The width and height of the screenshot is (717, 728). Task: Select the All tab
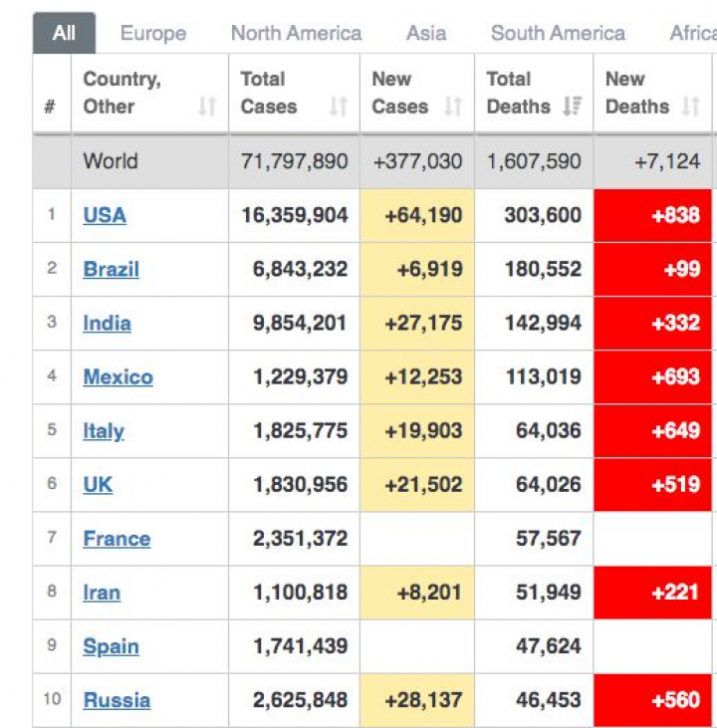point(64,33)
